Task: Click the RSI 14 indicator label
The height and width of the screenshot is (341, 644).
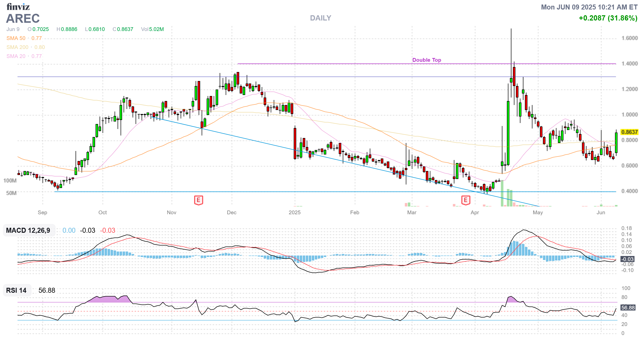Action: pos(16,290)
